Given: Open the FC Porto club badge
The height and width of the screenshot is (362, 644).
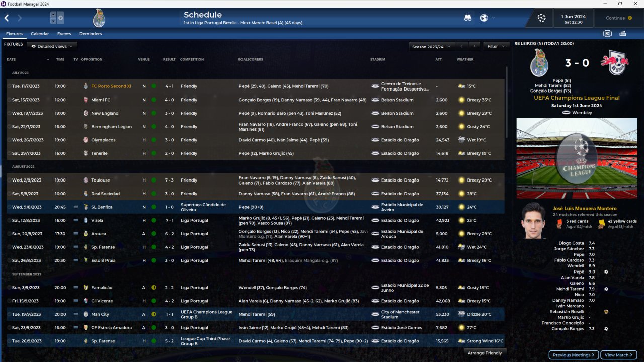Looking at the screenshot, I should click(x=99, y=18).
